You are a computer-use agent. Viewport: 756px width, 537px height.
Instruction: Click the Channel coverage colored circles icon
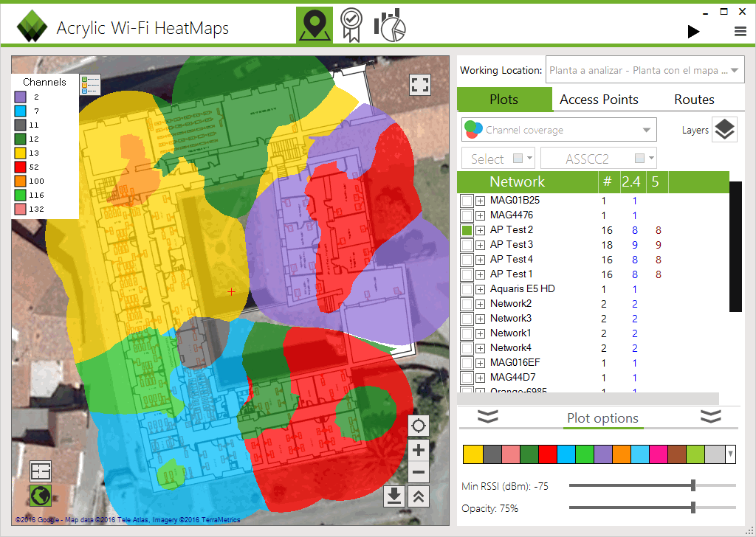point(473,129)
